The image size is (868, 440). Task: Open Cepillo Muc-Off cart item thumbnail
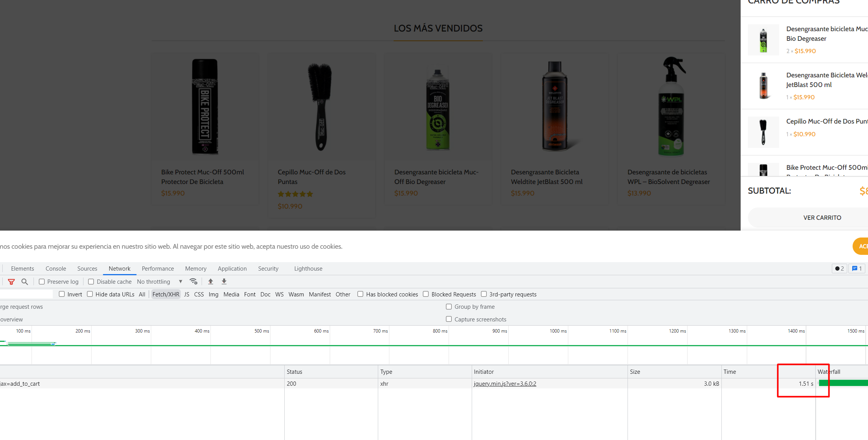[763, 132]
